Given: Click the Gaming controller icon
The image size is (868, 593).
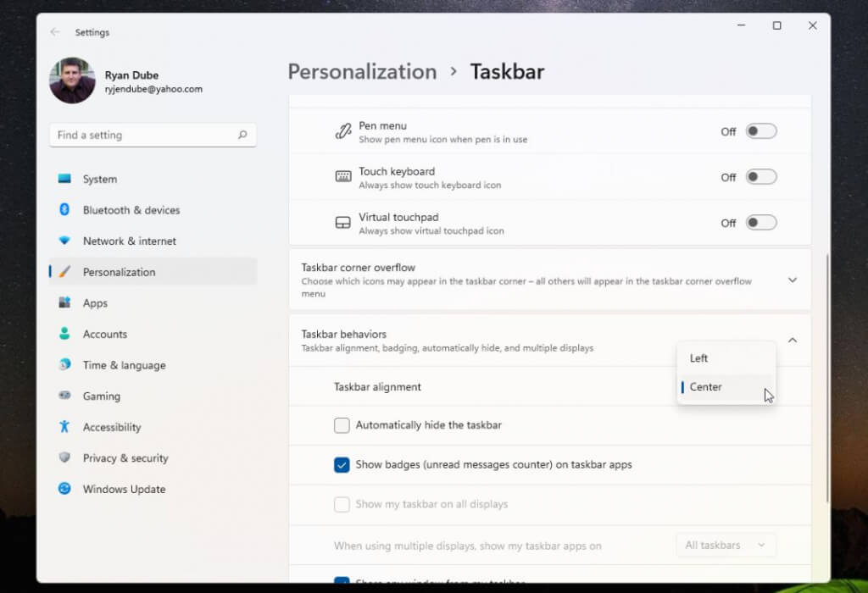Looking at the screenshot, I should (x=64, y=396).
